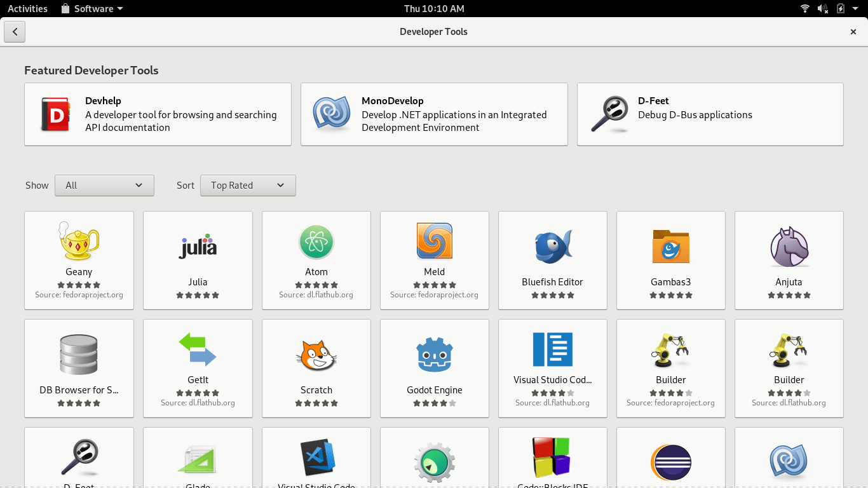Select the Scratch application tile
868x488 pixels.
click(x=316, y=369)
